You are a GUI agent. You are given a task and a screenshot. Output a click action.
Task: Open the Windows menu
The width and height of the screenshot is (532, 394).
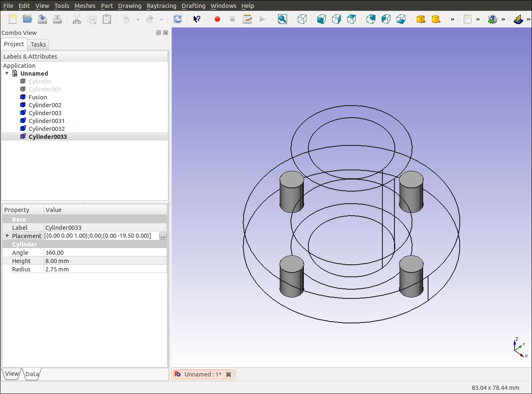click(223, 6)
